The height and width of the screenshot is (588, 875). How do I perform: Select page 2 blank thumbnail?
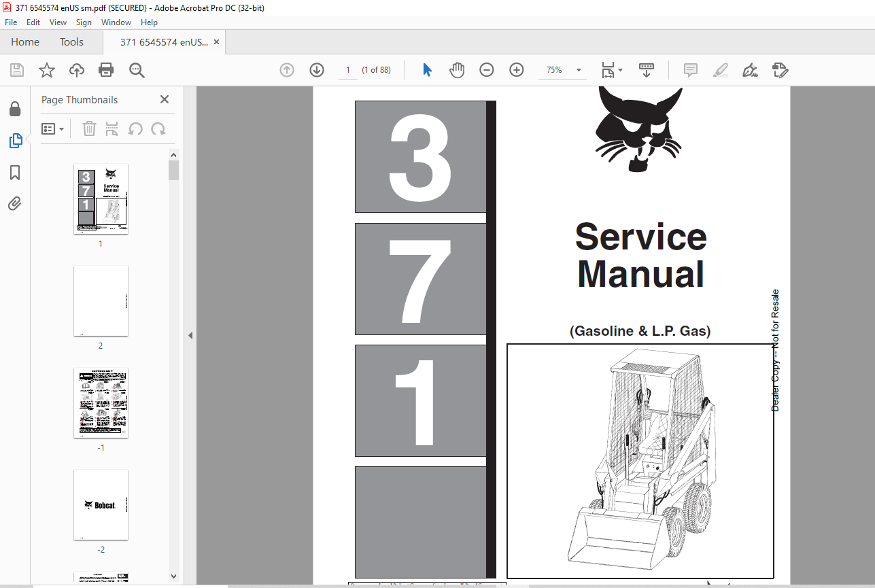[101, 300]
